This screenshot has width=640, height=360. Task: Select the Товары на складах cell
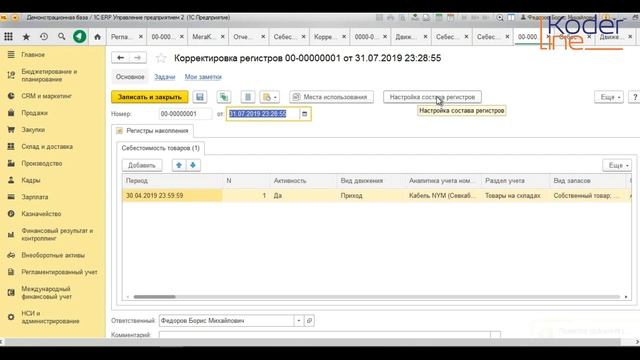515,196
